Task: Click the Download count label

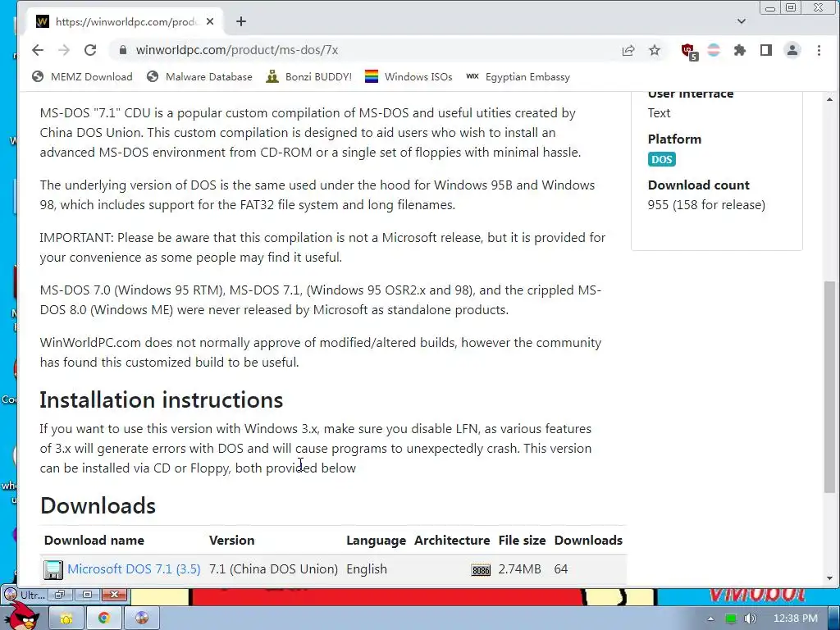Action: (699, 185)
